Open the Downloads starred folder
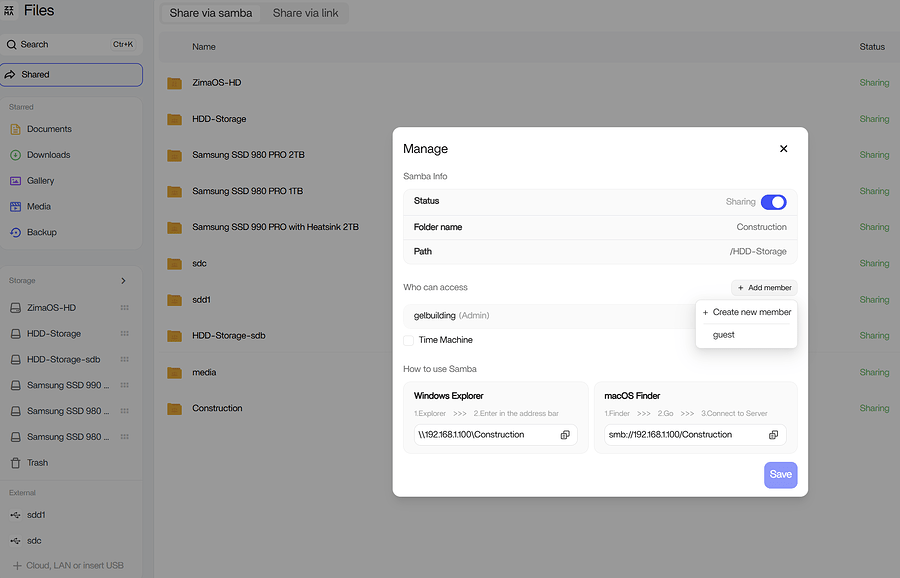The height and width of the screenshot is (578, 900). tap(48, 155)
